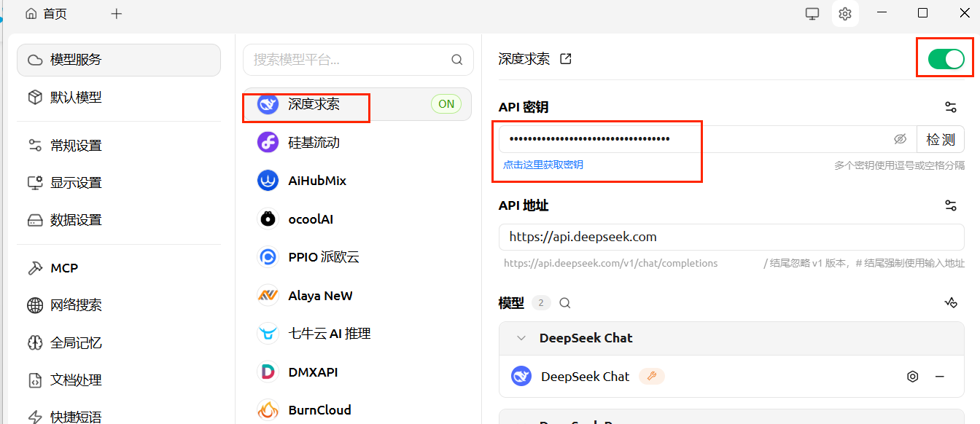
Task: Select PPIO 派欧云 provider
Action: point(357,257)
